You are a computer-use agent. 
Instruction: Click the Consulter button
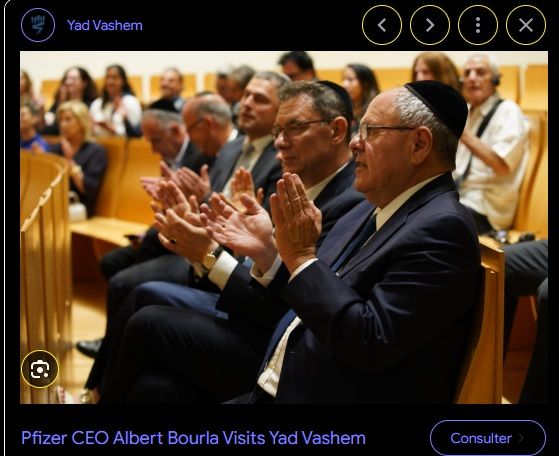(x=488, y=438)
